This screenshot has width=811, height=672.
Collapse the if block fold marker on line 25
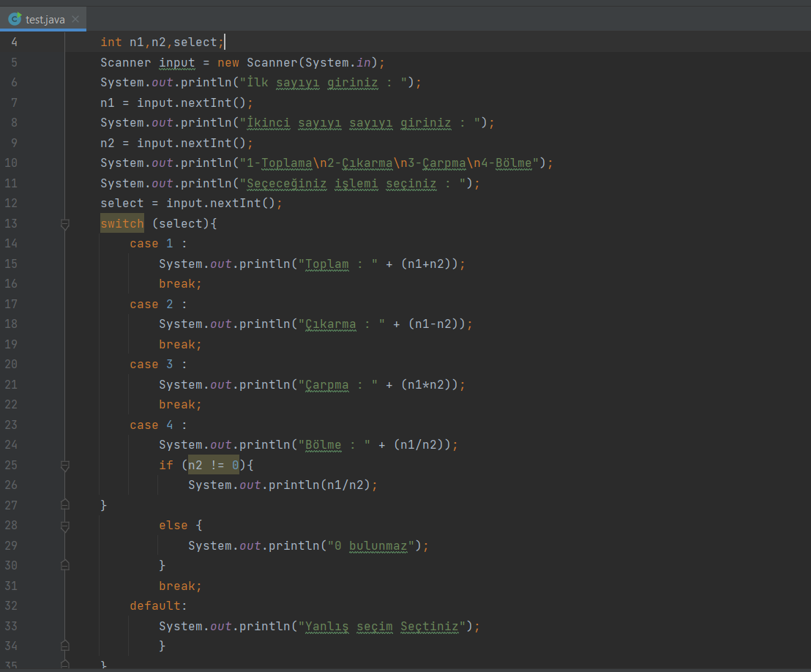(x=65, y=466)
